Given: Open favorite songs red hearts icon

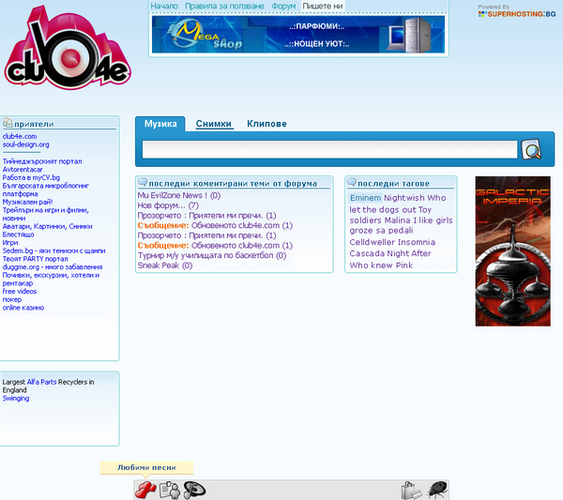Looking at the screenshot, I should coord(145,490).
